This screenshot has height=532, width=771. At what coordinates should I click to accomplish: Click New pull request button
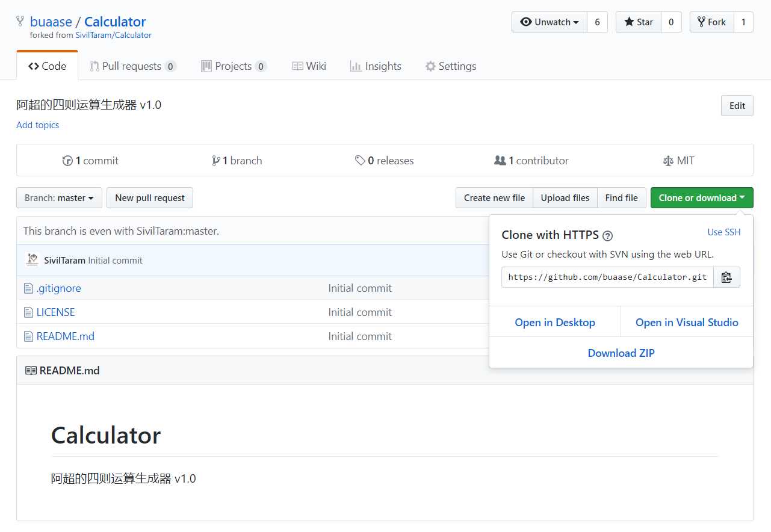(150, 198)
